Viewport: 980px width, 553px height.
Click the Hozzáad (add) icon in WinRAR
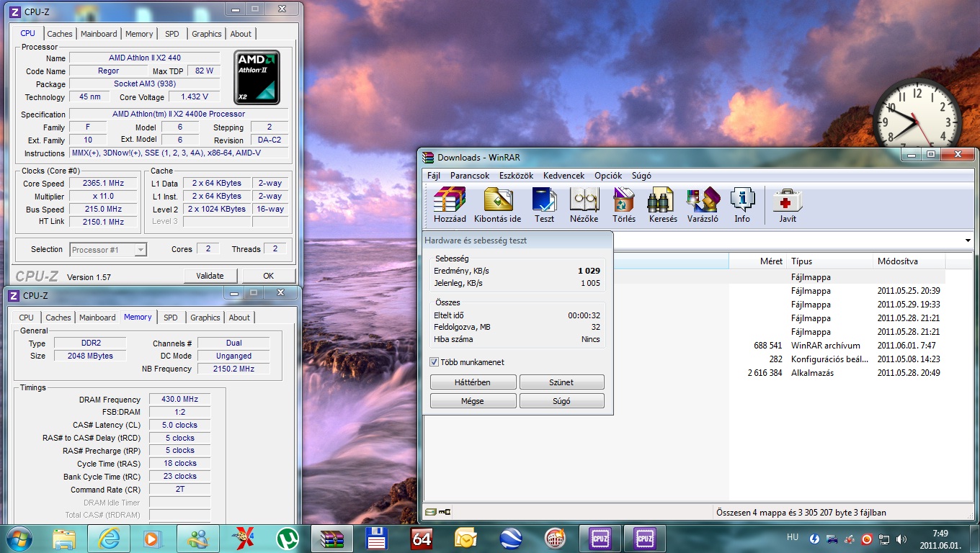coord(450,205)
